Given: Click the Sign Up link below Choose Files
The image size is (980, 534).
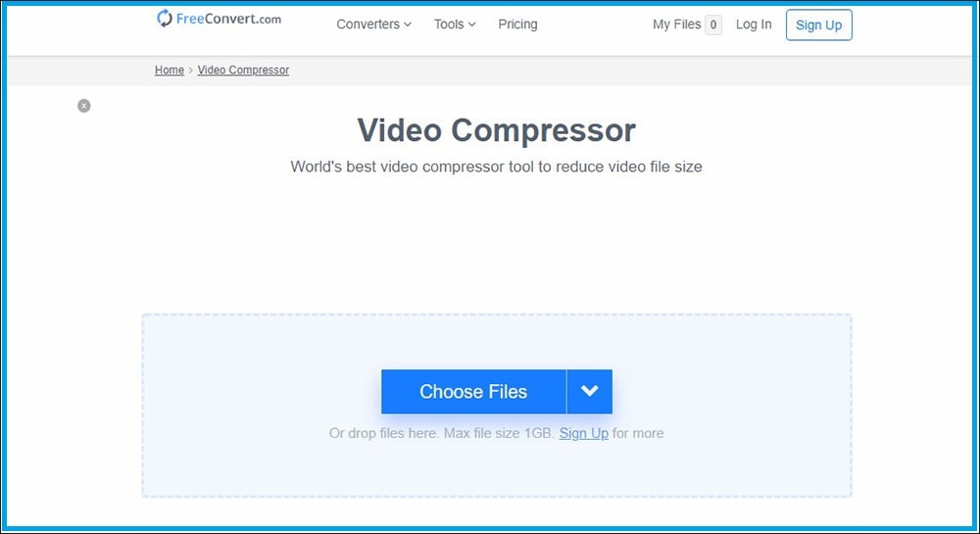Looking at the screenshot, I should click(x=584, y=433).
